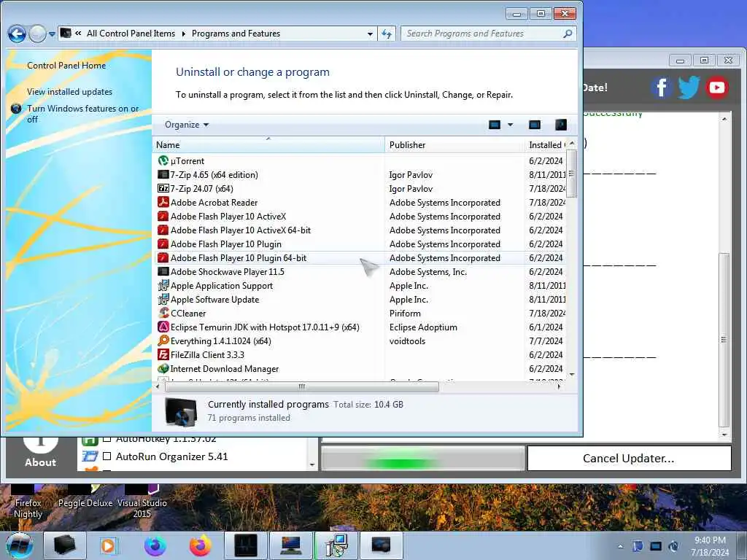The height and width of the screenshot is (560, 747).
Task: Show hidden system tray icons
Action: 620,547
